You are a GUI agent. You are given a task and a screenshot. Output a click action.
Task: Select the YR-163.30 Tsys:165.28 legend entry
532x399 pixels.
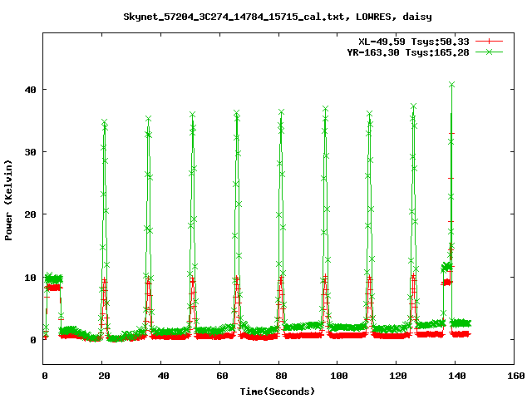[x=408, y=52]
